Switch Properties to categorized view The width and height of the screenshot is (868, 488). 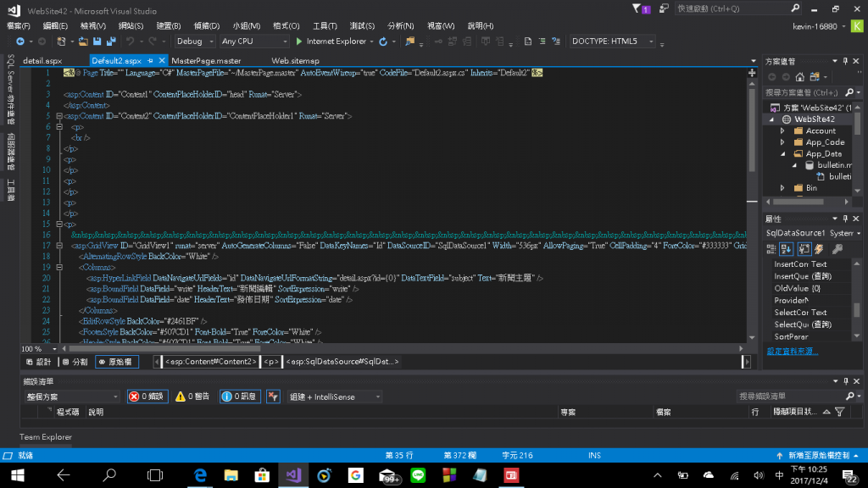pyautogui.click(x=771, y=249)
